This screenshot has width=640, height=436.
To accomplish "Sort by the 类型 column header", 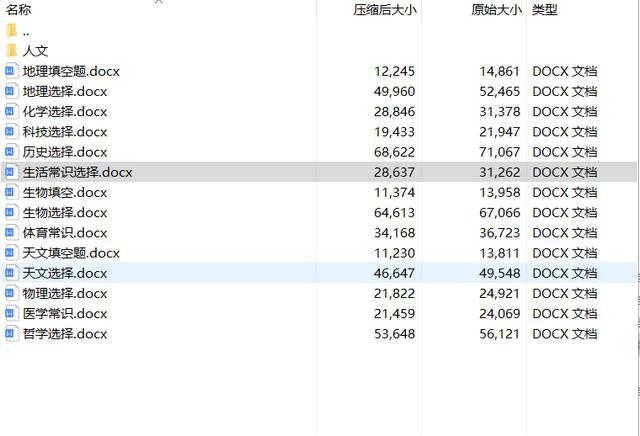I will click(x=544, y=9).
